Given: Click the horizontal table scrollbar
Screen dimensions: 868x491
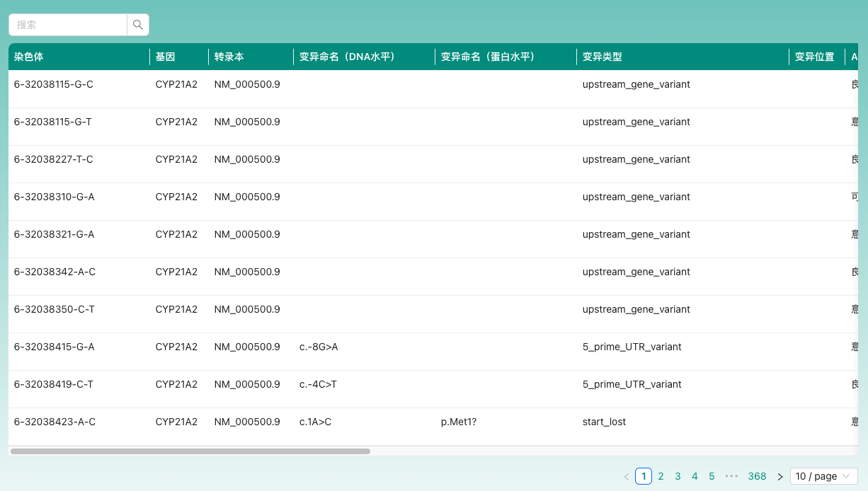Looking at the screenshot, I should pyautogui.click(x=190, y=451).
